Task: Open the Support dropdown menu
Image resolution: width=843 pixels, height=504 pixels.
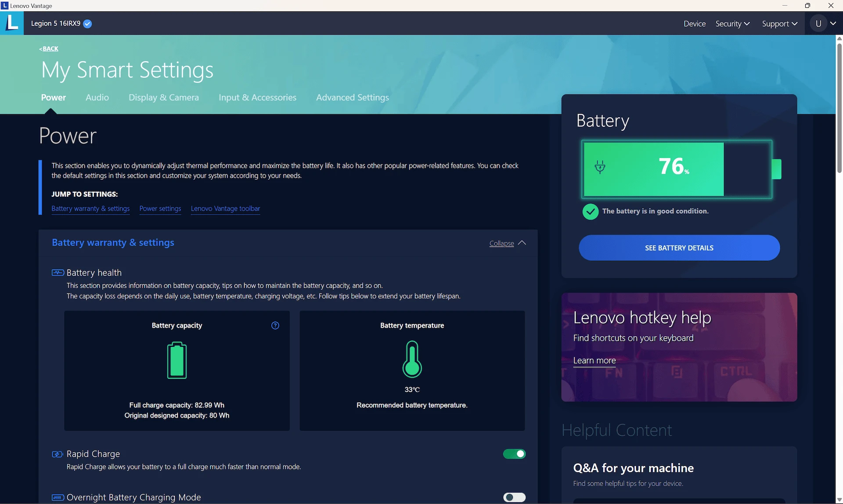Action: tap(780, 24)
